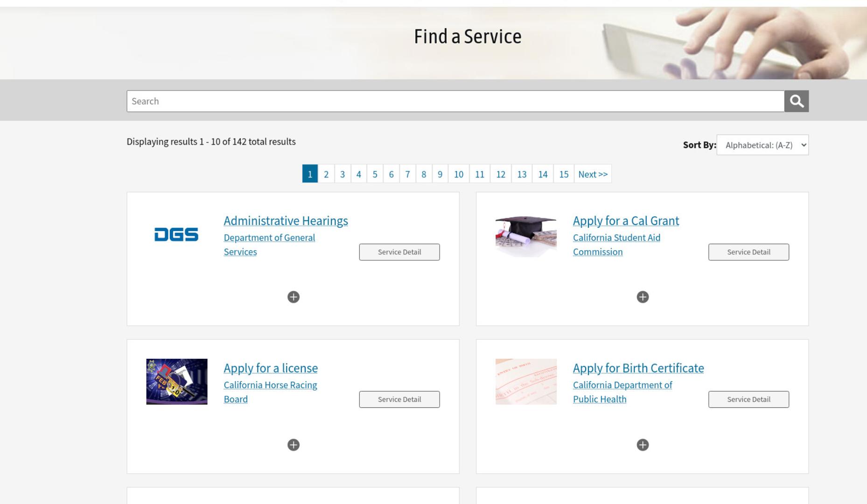This screenshot has height=504, width=867.
Task: Open the DGS logo thumbnail
Action: click(176, 234)
